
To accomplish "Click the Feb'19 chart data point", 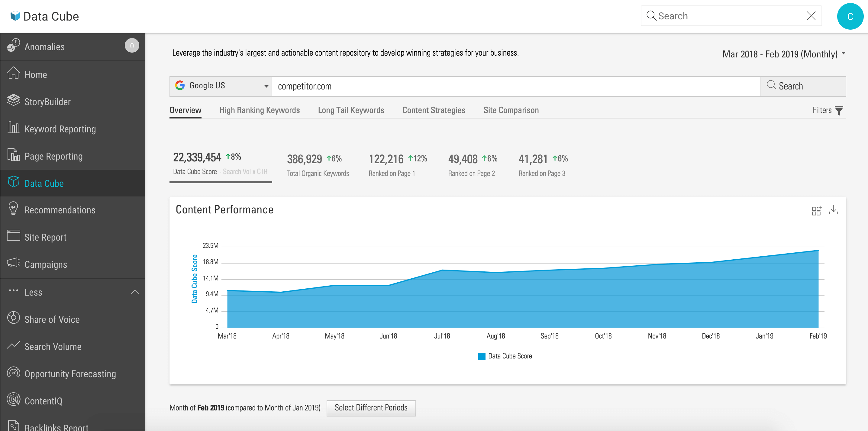I will pyautogui.click(x=818, y=250).
